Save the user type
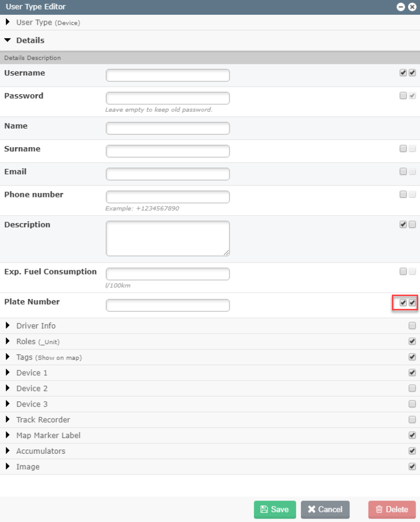 (x=275, y=509)
